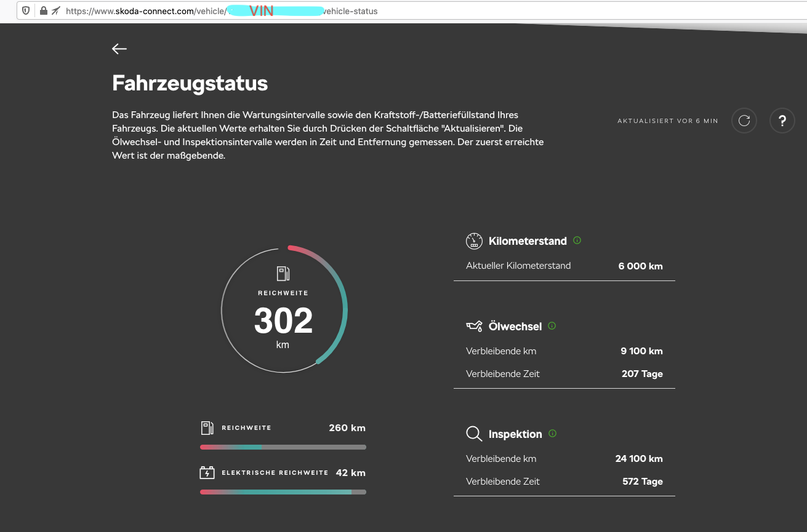
Task: Click the Aktualisiert vor 6 min text
Action: [x=668, y=121]
